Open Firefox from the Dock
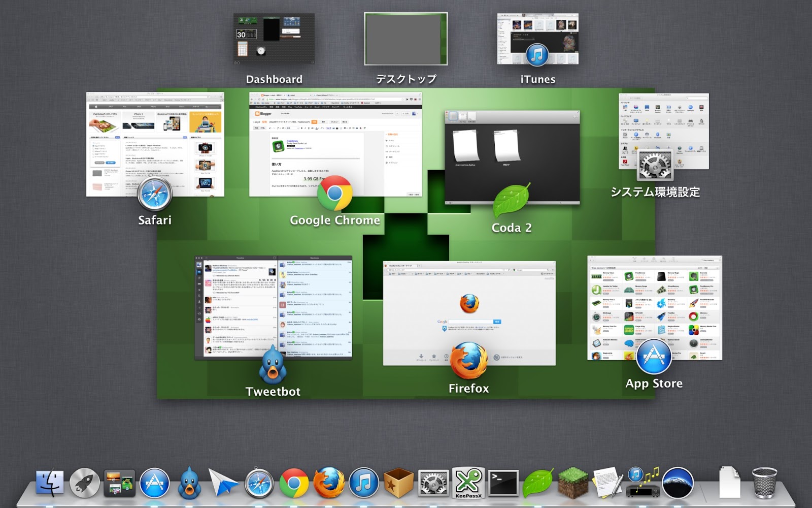Image resolution: width=812 pixels, height=508 pixels. (x=329, y=483)
